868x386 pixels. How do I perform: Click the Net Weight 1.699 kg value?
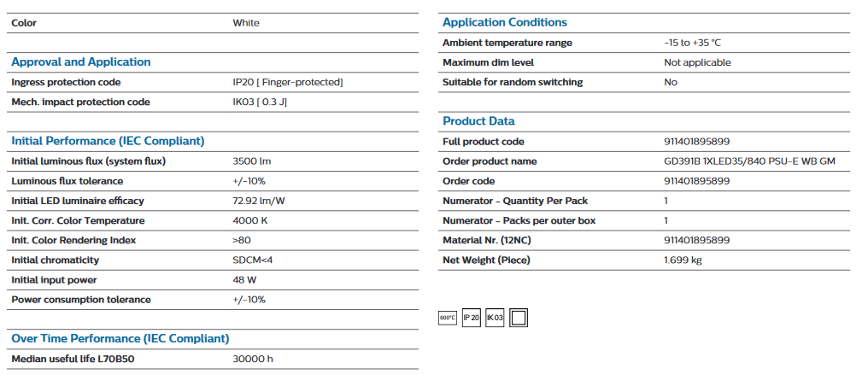683,260
